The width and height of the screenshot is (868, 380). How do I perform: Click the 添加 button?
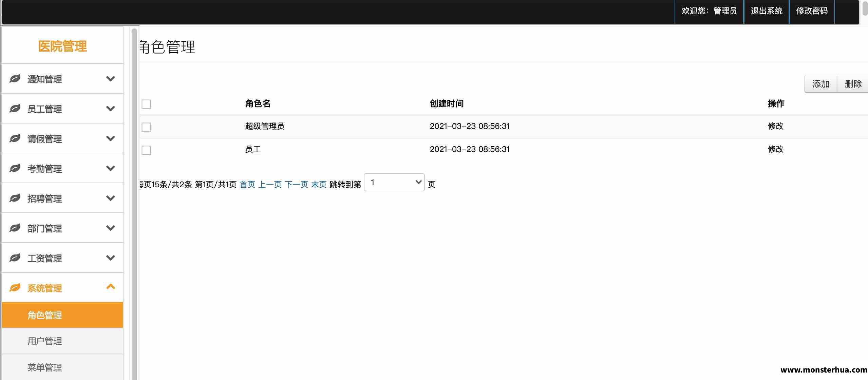820,84
